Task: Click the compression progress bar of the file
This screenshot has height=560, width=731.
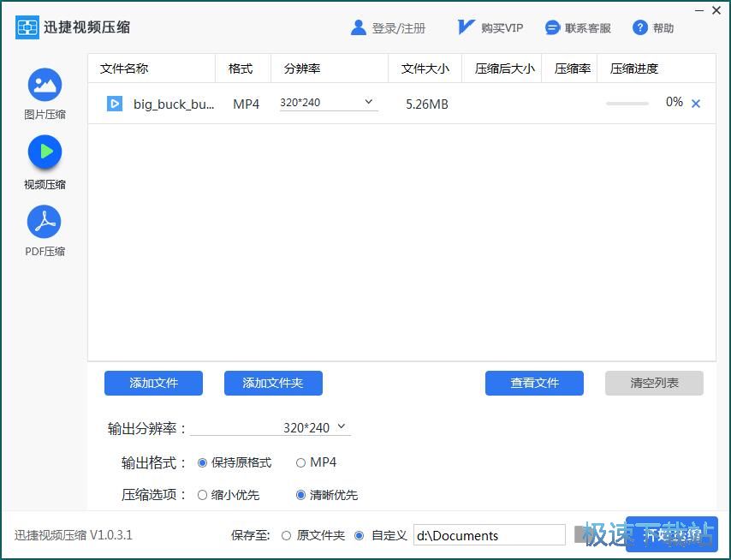Action: pos(627,104)
